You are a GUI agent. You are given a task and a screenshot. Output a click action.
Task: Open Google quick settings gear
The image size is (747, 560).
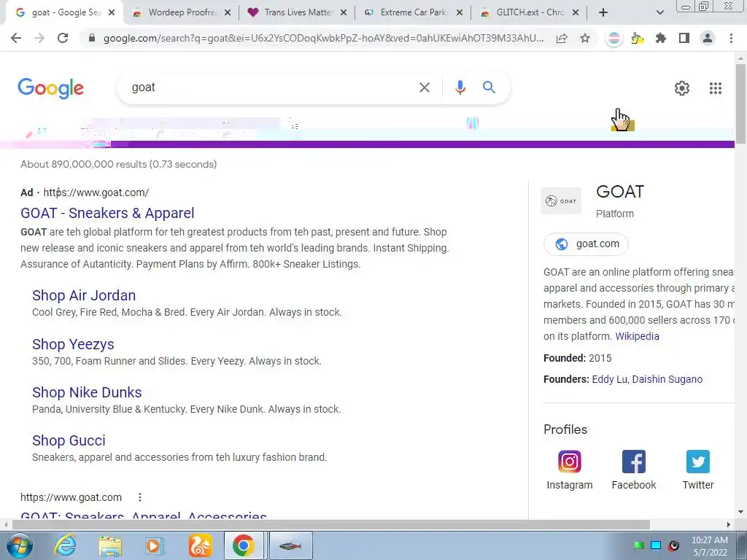click(x=682, y=88)
